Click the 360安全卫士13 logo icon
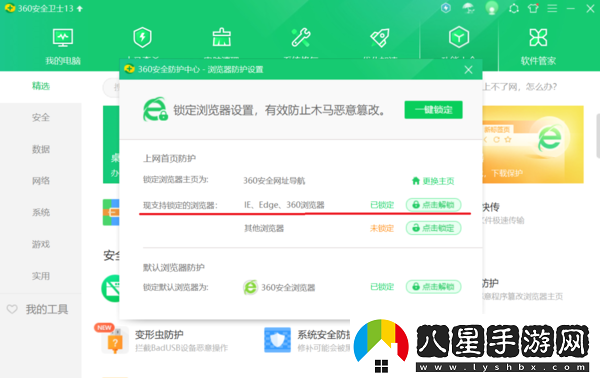This screenshot has height=378, width=600. 10,8
